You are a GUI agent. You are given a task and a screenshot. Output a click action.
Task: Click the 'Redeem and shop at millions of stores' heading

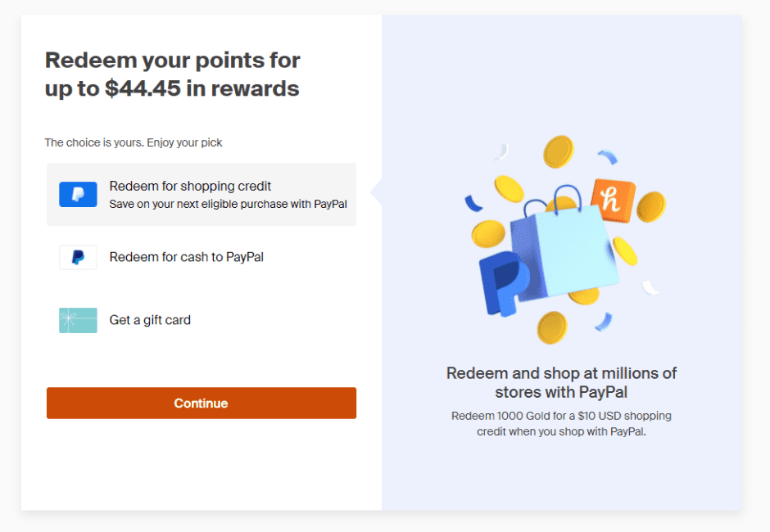560,382
